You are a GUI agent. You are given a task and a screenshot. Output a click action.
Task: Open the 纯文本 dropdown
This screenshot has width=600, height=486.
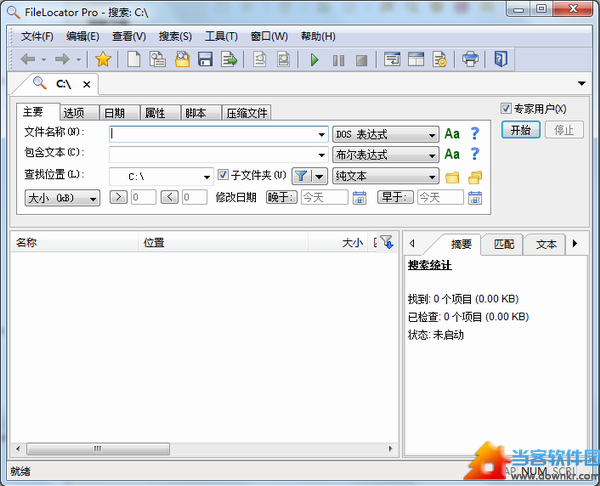click(385, 176)
